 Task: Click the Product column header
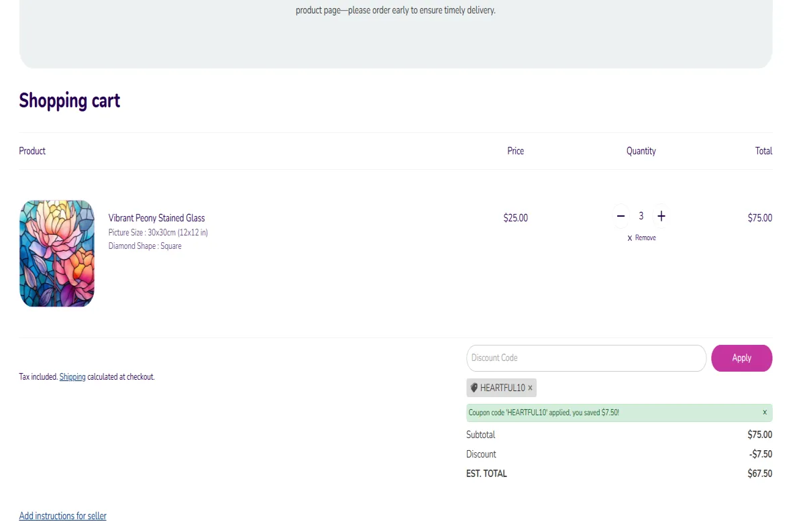pos(32,151)
